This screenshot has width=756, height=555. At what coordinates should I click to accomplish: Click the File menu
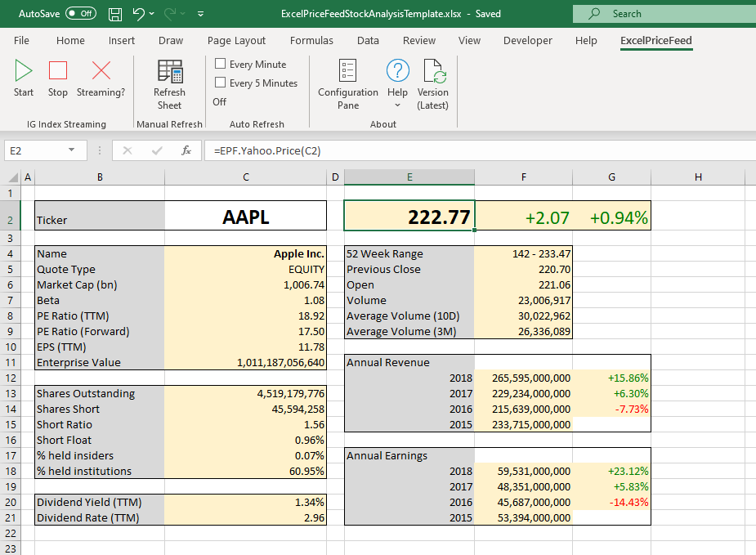(21, 40)
